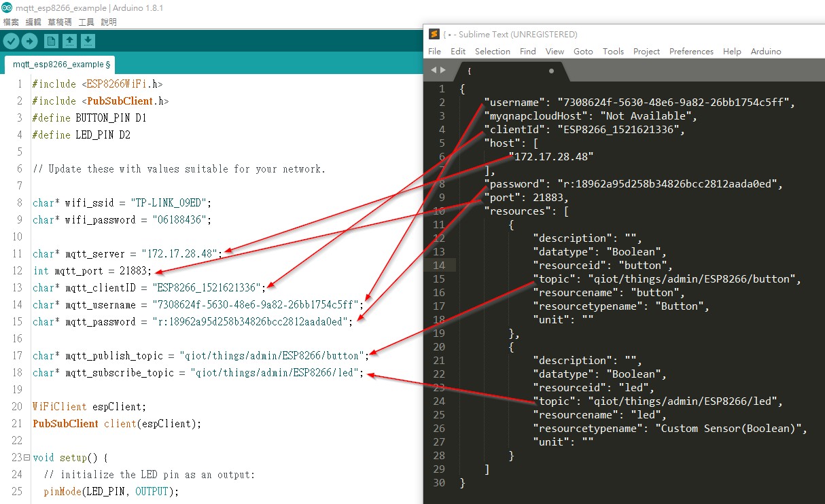The image size is (825, 504).
Task: Click line number 14 in Sublime gutter
Action: point(438,266)
